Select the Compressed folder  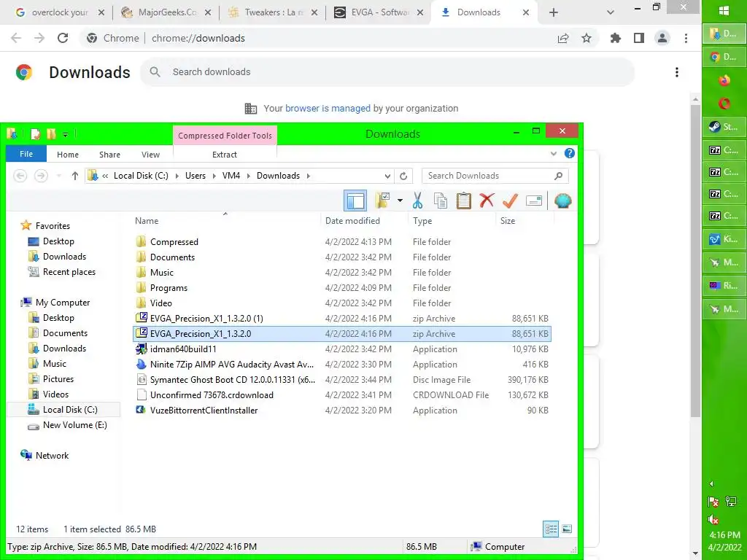point(174,242)
